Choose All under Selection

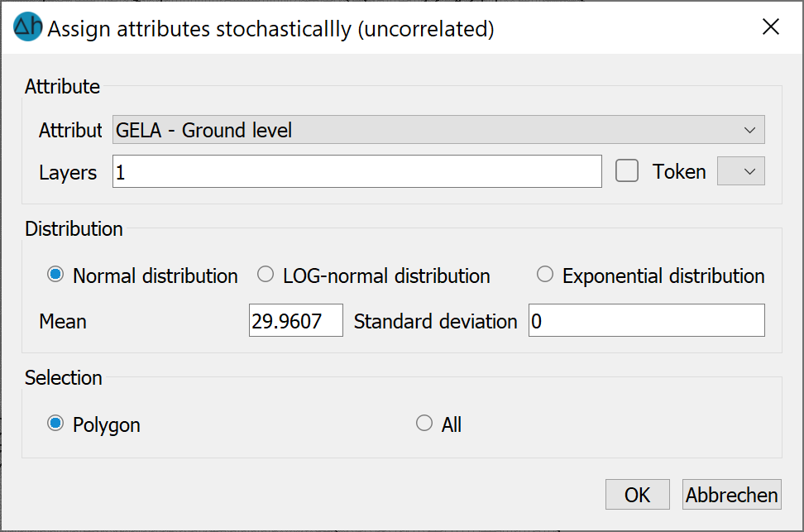(424, 424)
